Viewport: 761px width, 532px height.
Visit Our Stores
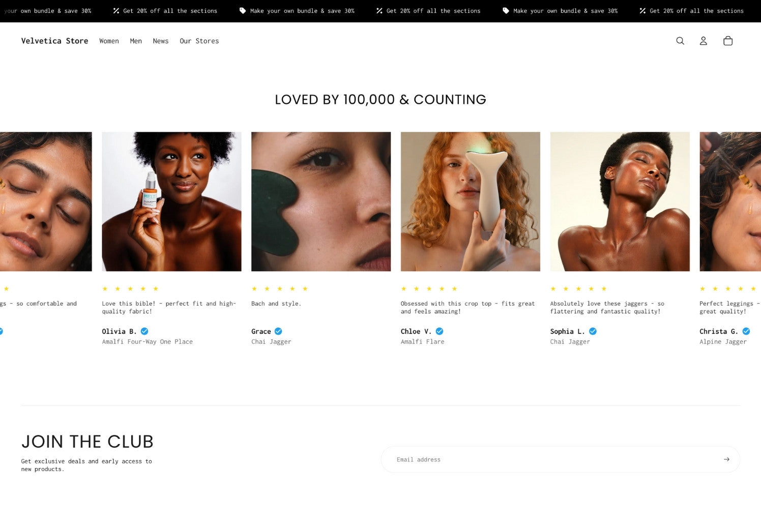(x=199, y=41)
